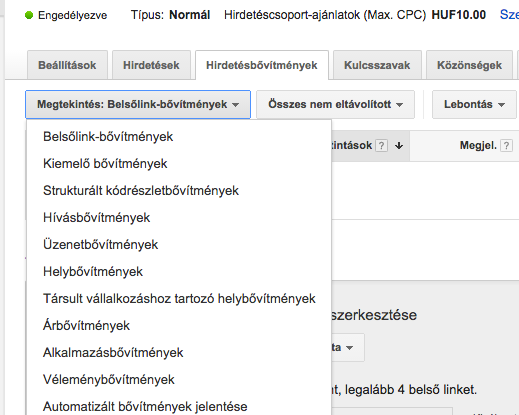Expand the Összes nem eltávolított filter
The image size is (519, 415).
tap(335, 104)
